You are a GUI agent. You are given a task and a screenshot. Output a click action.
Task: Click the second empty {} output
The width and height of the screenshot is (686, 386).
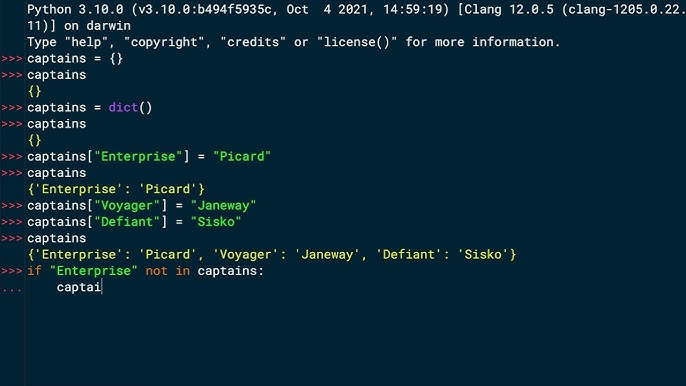[x=34, y=140]
